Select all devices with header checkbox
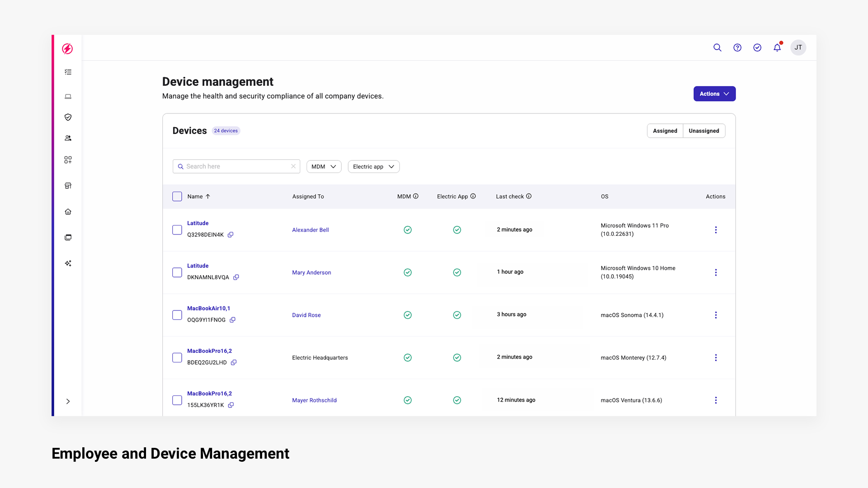The width and height of the screenshot is (868, 488). tap(177, 197)
